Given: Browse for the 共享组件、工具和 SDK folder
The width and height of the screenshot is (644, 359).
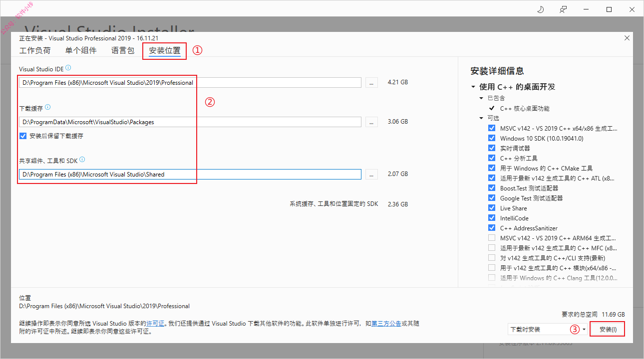Looking at the screenshot, I should pyautogui.click(x=372, y=175).
